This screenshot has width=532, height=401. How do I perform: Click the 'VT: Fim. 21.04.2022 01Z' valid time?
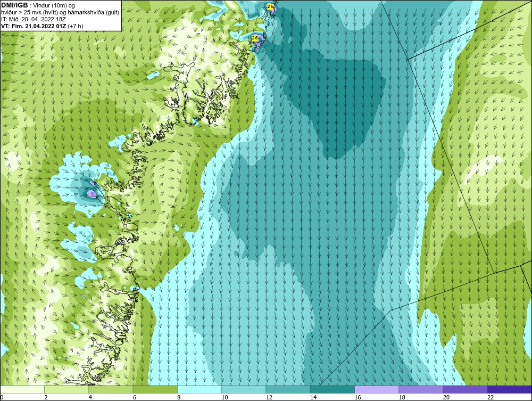tap(34, 26)
